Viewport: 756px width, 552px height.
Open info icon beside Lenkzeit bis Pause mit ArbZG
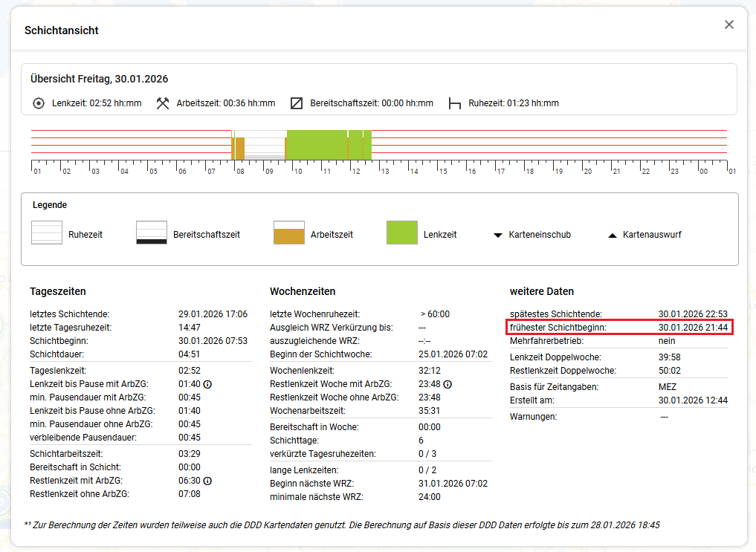tap(208, 384)
